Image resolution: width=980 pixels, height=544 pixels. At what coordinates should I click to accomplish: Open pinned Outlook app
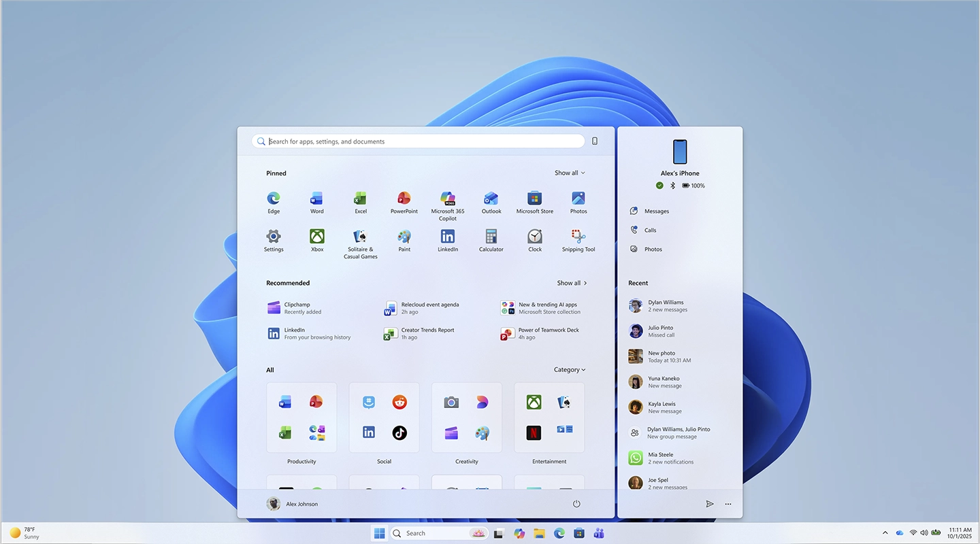tap(491, 202)
